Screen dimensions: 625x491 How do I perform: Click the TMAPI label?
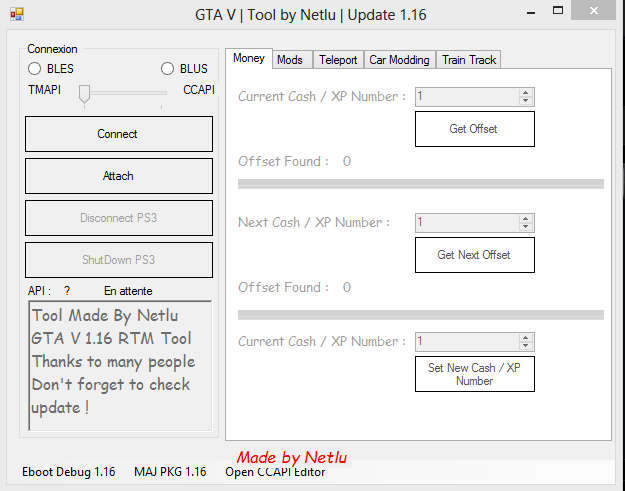pyautogui.click(x=44, y=90)
